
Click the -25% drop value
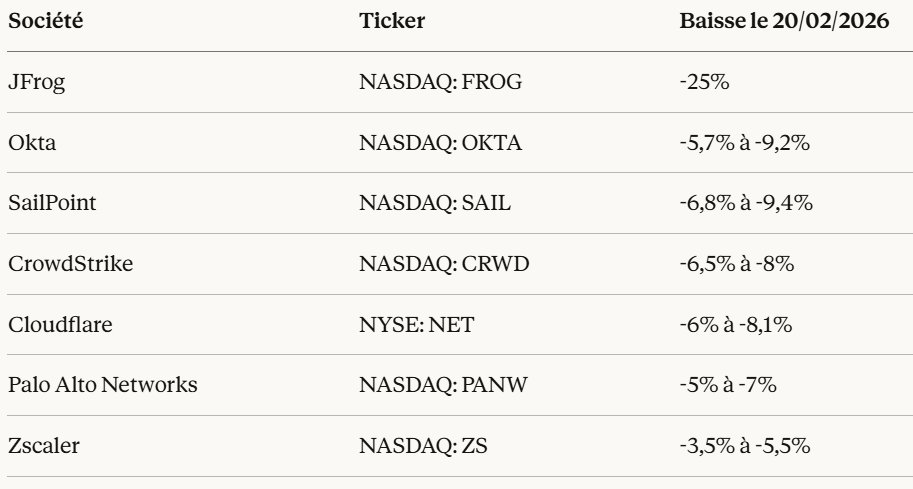tap(704, 82)
